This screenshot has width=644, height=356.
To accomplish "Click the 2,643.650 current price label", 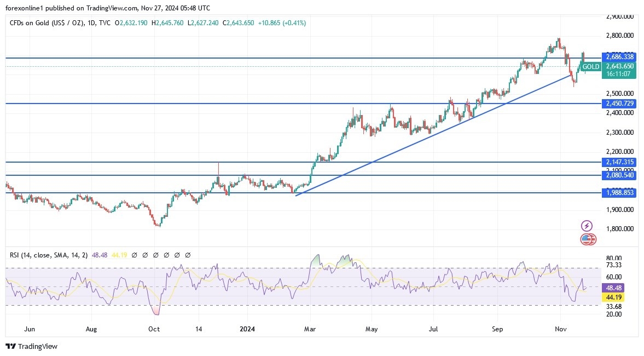I will point(620,66).
